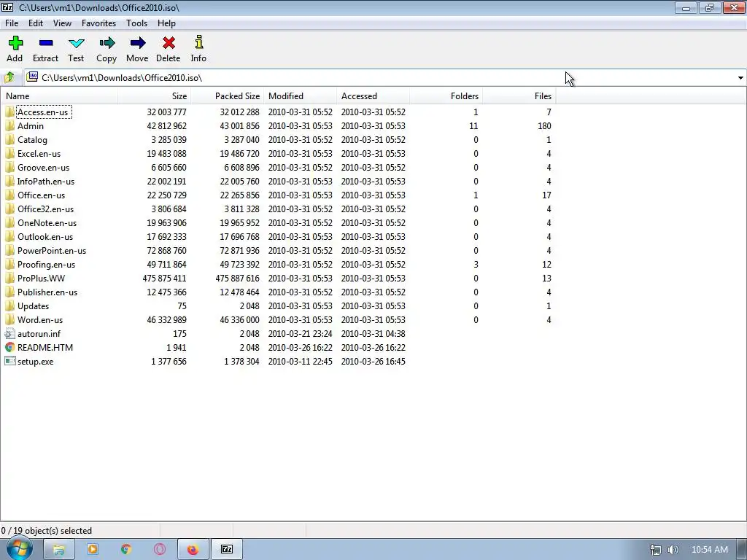Click the Access.en-us folder icon

tap(9, 112)
